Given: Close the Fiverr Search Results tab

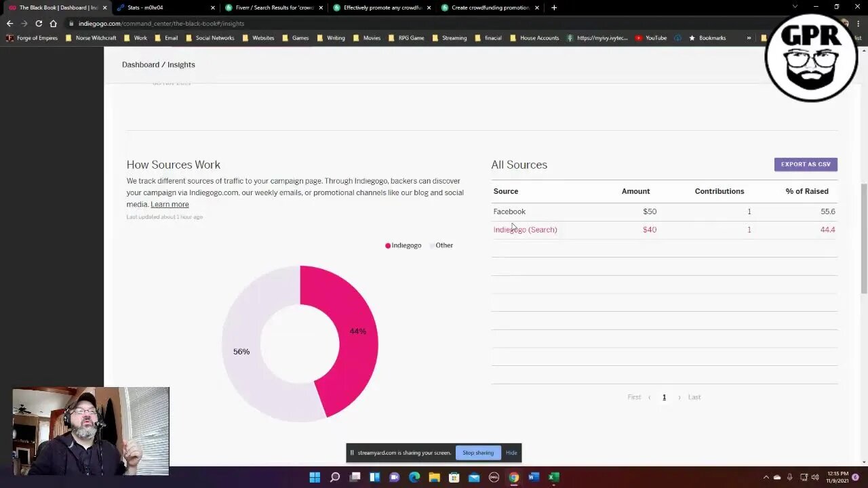Looking at the screenshot, I should point(320,7).
